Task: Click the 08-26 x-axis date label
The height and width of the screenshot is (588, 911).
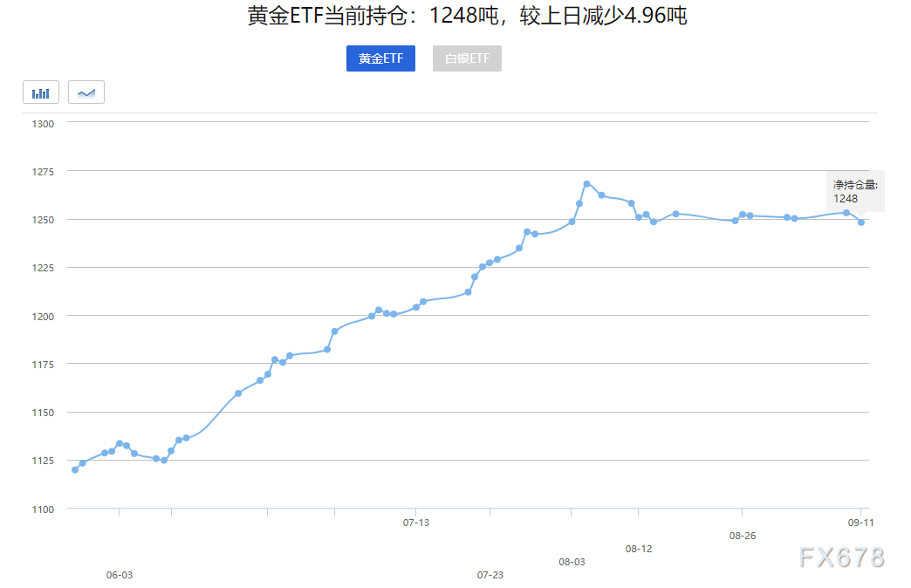Action: (743, 536)
